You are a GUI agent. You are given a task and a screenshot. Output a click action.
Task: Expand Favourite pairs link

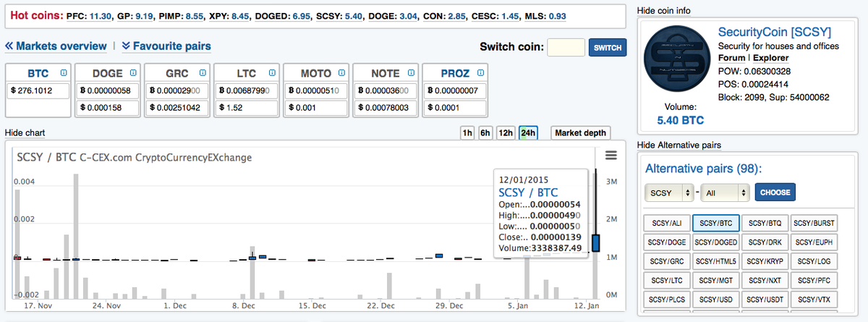(166, 46)
